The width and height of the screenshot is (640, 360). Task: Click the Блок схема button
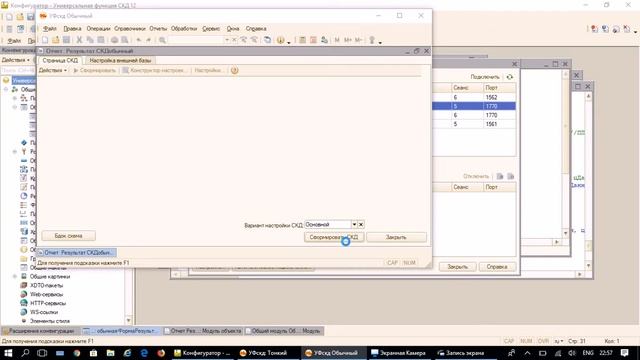tap(69, 236)
